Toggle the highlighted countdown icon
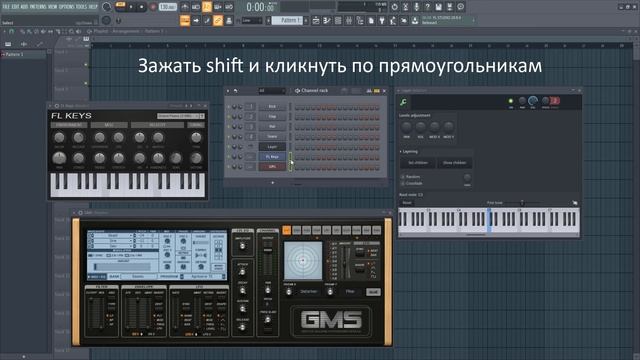 207,7
